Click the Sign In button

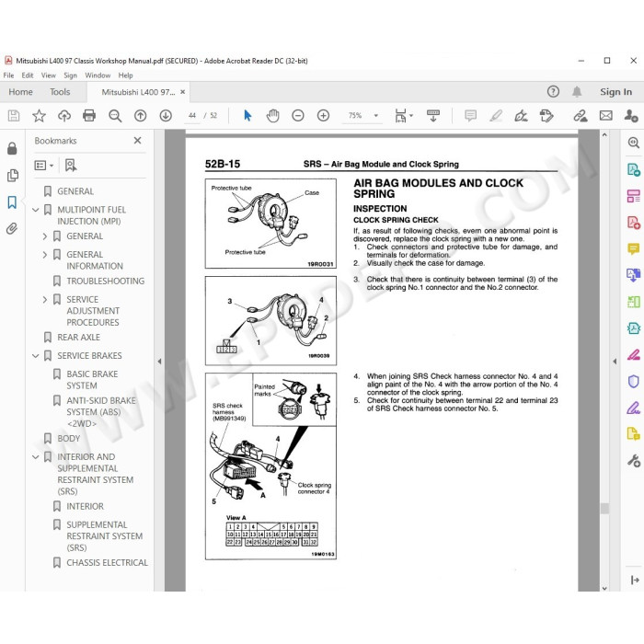(x=615, y=92)
